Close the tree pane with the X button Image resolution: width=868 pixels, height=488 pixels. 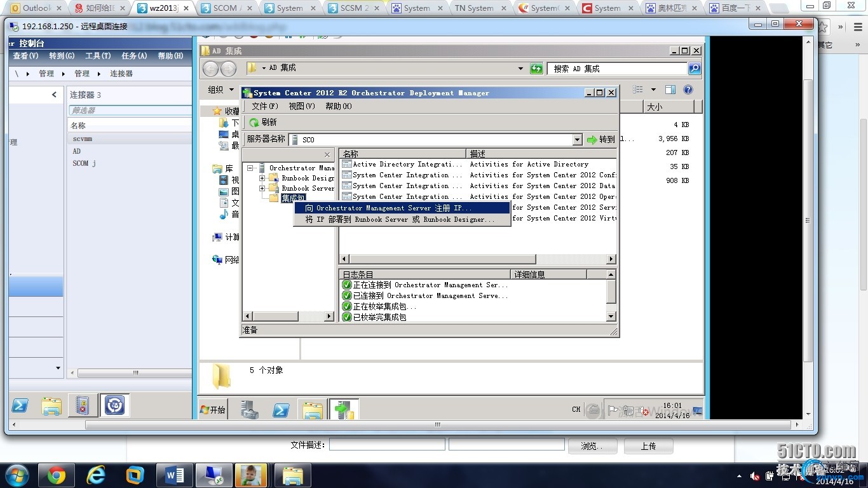tap(327, 154)
